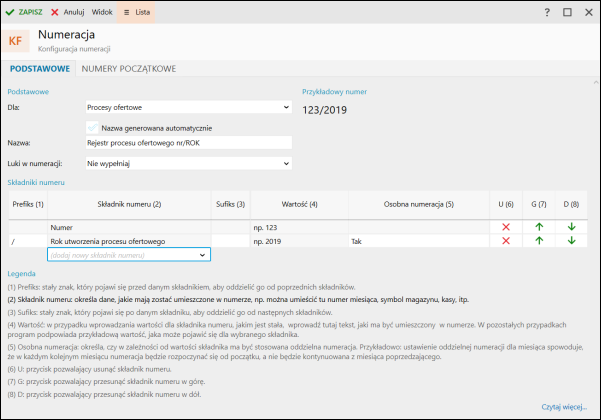Click the Wartość (4) column header
The width and height of the screenshot is (601, 420).
(x=299, y=205)
